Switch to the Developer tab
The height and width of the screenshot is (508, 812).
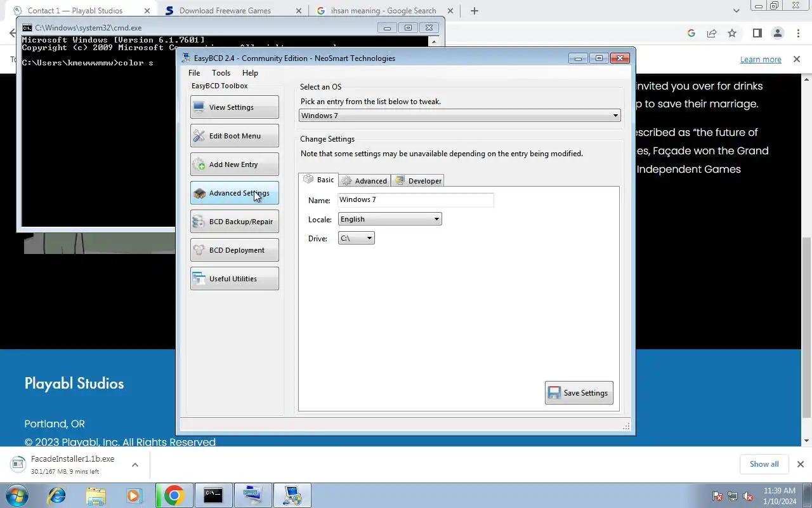[x=417, y=181]
